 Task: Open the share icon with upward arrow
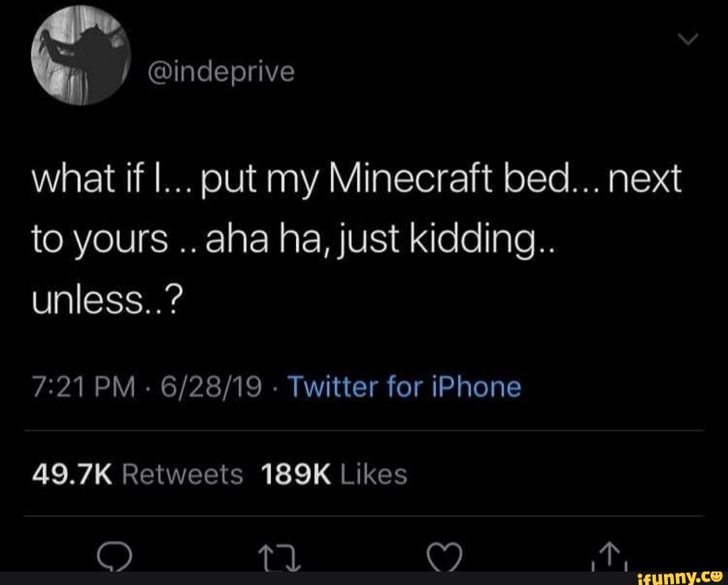tap(609, 555)
